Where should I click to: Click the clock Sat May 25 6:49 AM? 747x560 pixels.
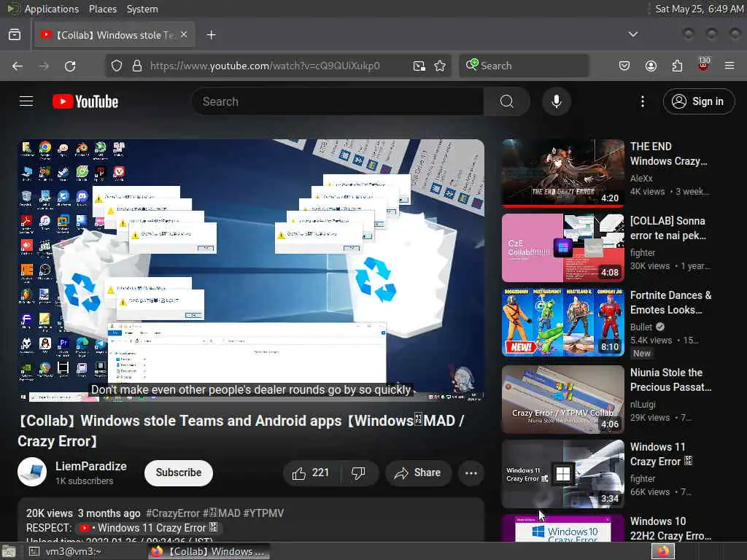click(700, 9)
